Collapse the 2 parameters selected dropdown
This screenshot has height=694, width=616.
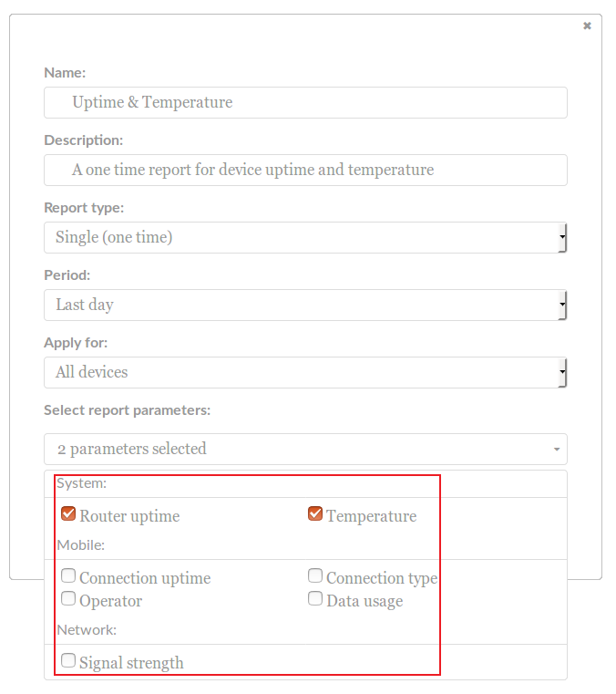tap(305, 449)
